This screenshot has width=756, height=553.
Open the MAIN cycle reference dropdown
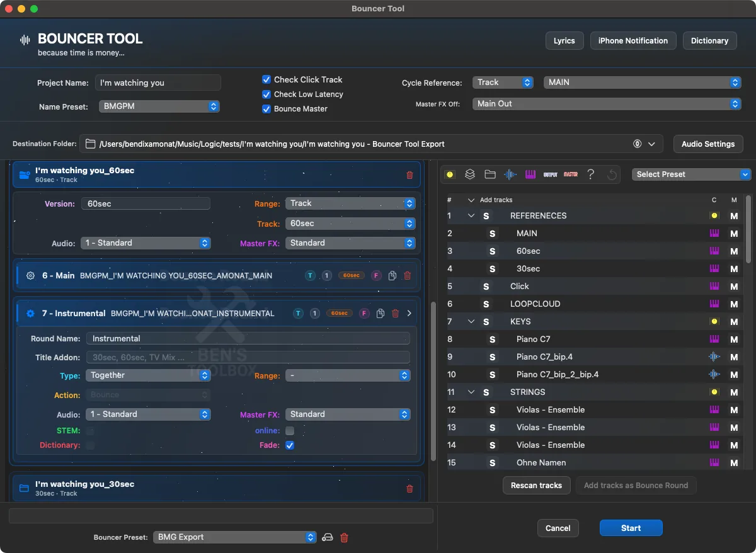tap(642, 83)
